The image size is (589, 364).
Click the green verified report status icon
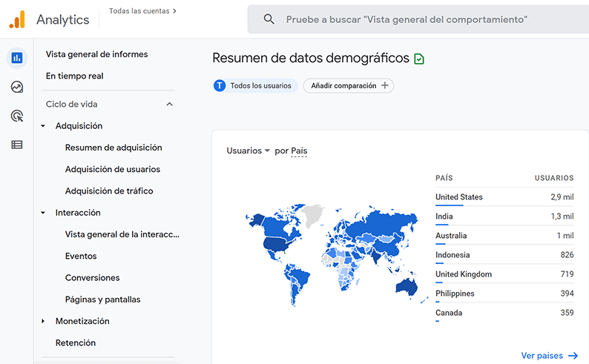[420, 59]
